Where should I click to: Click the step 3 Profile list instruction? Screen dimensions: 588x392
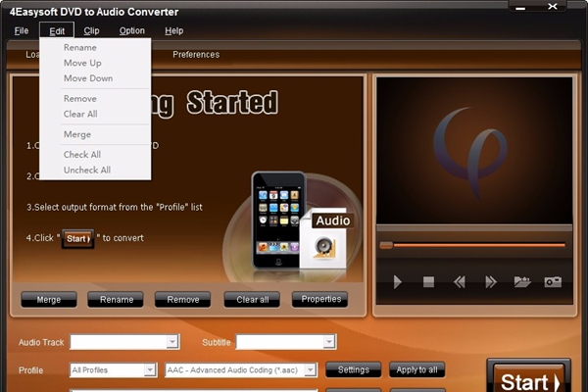[115, 207]
